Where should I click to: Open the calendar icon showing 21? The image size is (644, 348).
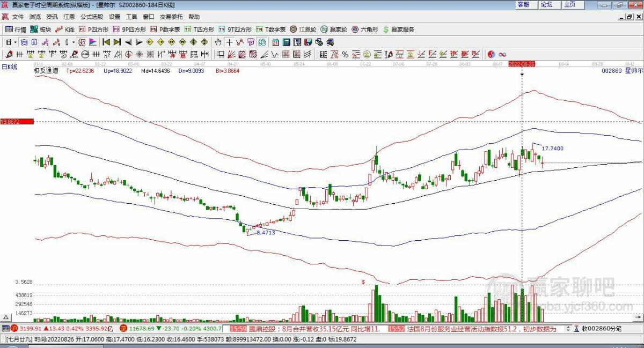tap(275, 42)
